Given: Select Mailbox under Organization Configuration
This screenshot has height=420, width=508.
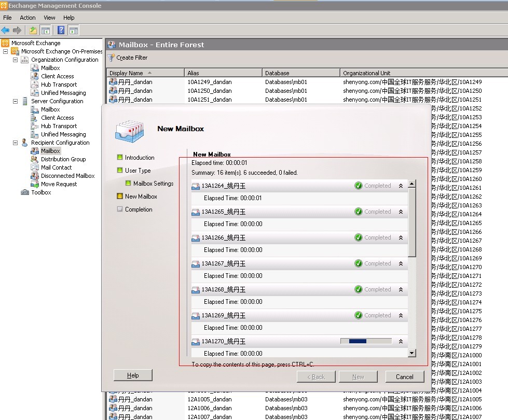Looking at the screenshot, I should (x=50, y=68).
